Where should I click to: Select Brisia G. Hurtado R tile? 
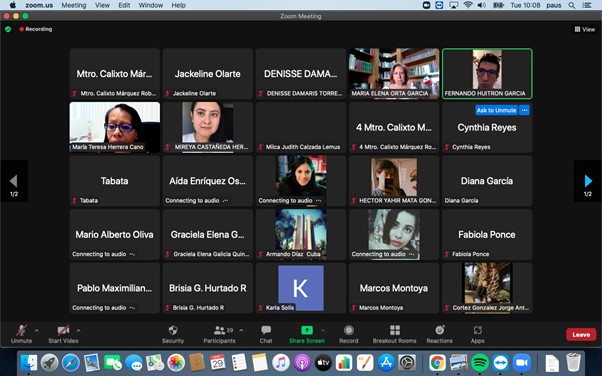[x=208, y=288]
